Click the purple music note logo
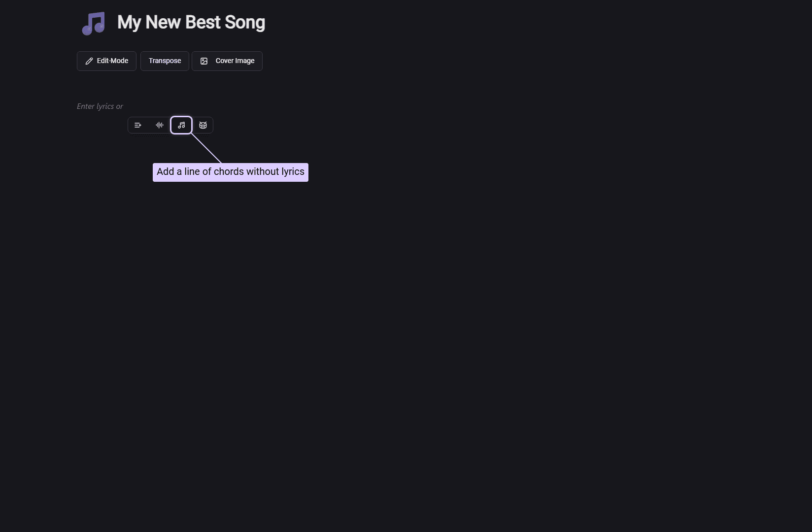 pos(94,23)
